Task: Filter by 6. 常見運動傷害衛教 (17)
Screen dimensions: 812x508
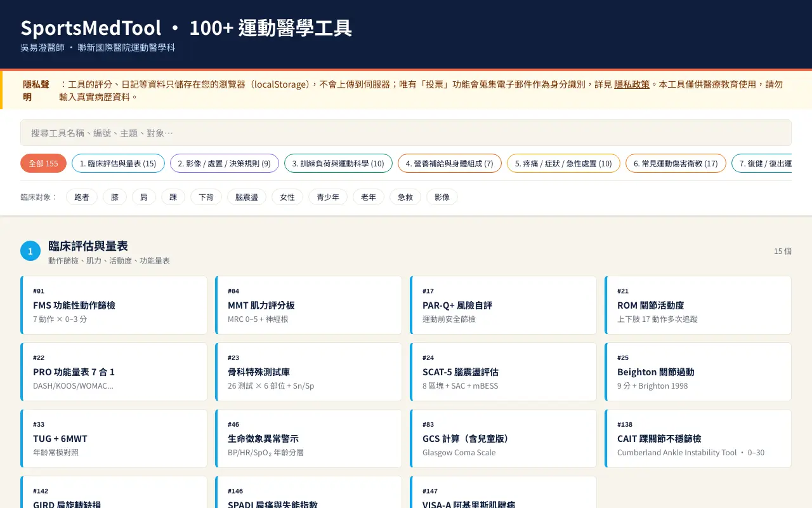Action: coord(676,163)
